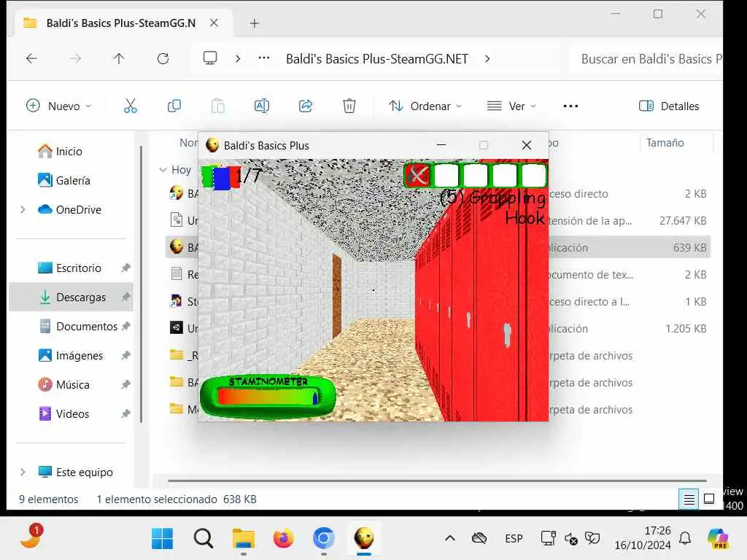Switch to details list view in status bar
The width and height of the screenshot is (747, 560).
pyautogui.click(x=689, y=499)
